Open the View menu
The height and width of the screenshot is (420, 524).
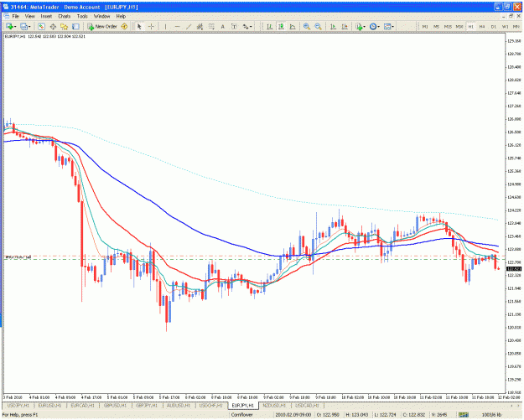coord(29,16)
